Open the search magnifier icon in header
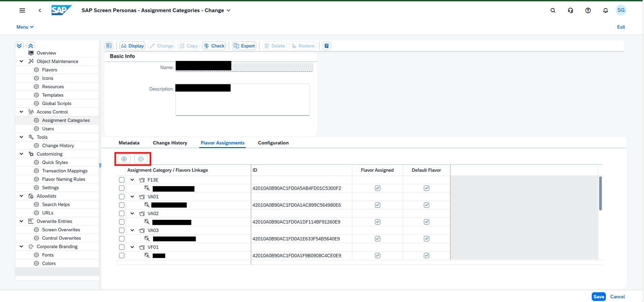This screenshot has width=644, height=302. 553,10
